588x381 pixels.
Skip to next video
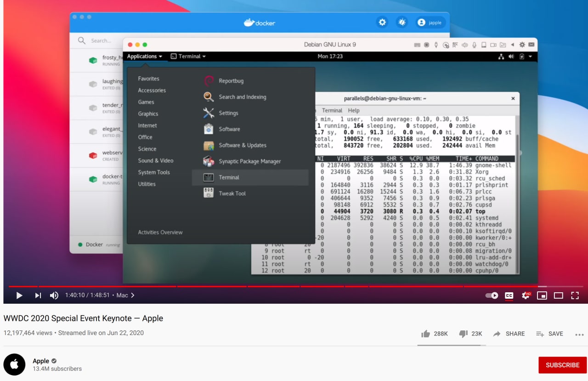38,296
